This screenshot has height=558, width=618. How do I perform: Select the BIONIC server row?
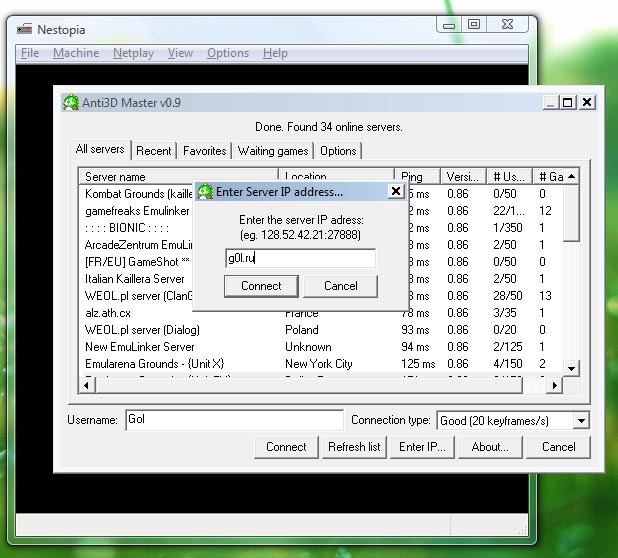click(321, 228)
